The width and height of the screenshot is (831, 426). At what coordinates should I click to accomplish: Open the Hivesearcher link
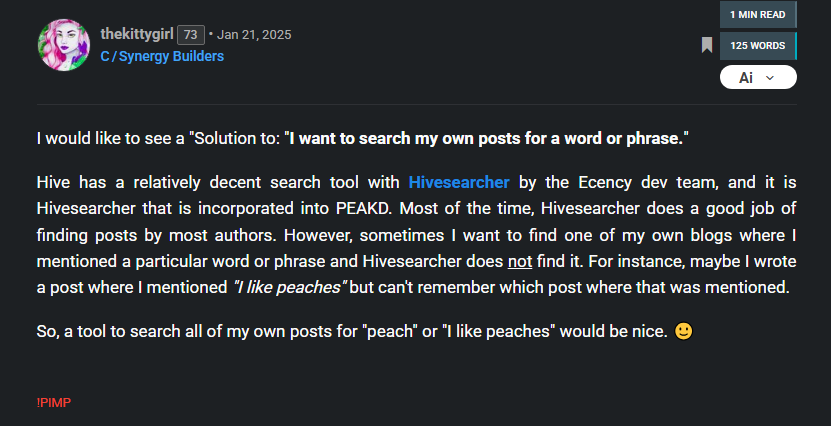pyautogui.click(x=459, y=182)
